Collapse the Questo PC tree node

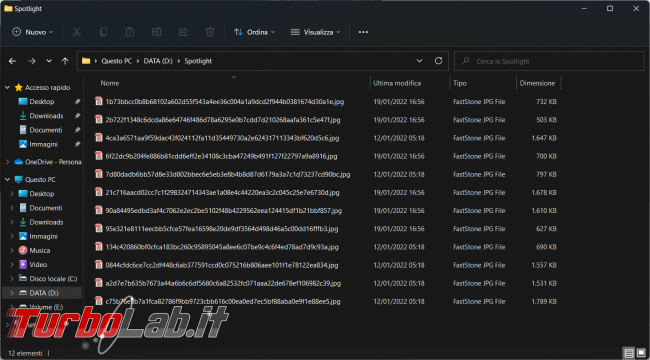click(7, 180)
